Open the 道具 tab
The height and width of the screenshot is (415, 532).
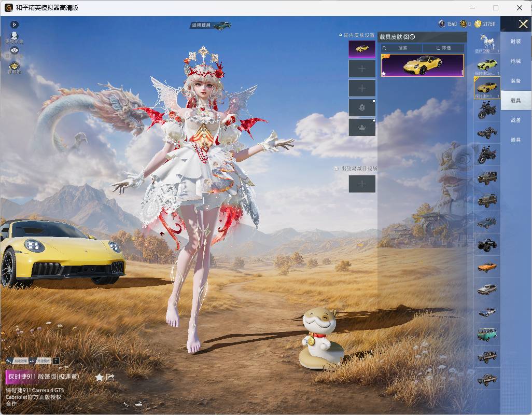(x=515, y=140)
